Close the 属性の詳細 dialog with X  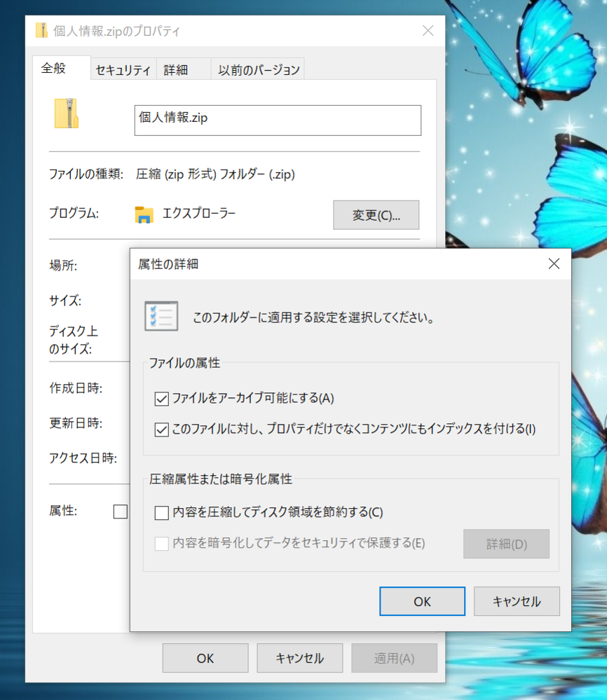point(554,264)
